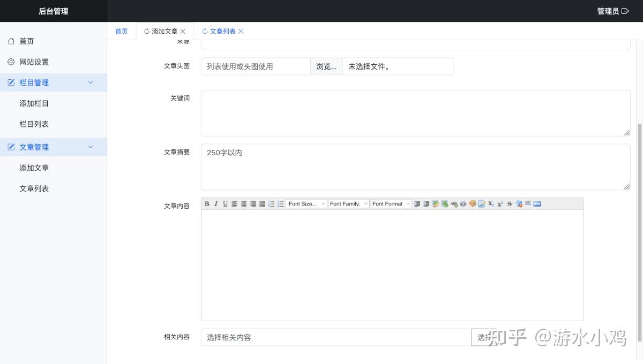Apply bold formatting in the article editor
The height and width of the screenshot is (364, 643).
206,203
